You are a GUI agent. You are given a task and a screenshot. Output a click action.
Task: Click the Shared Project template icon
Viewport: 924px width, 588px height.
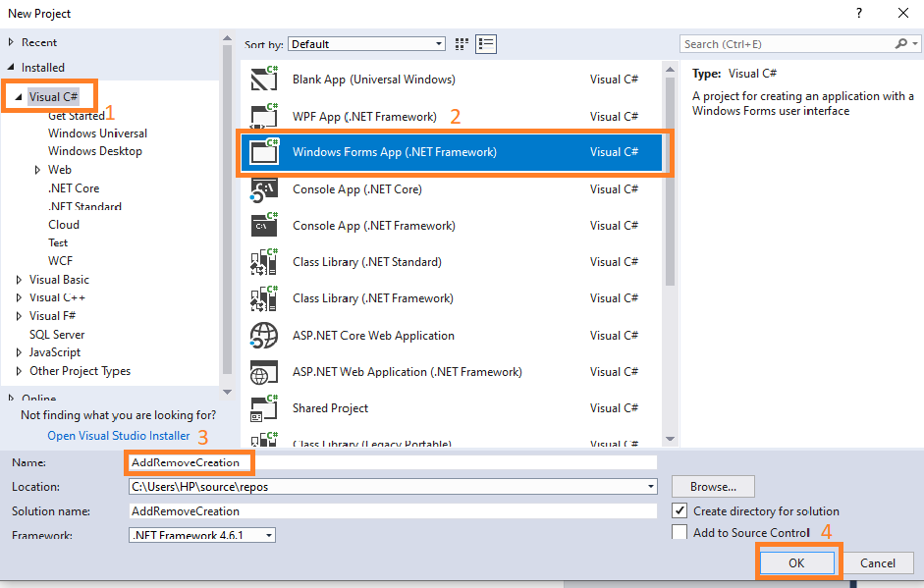(x=264, y=408)
